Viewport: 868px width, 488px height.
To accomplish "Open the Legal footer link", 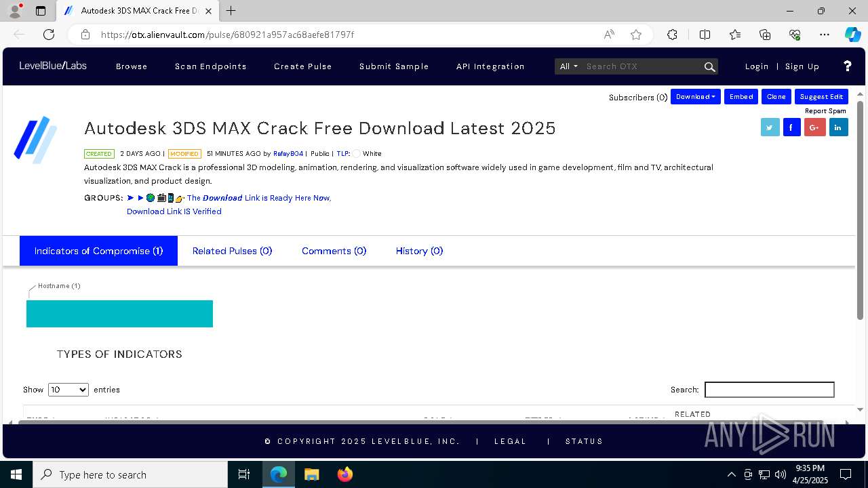I will click(511, 441).
